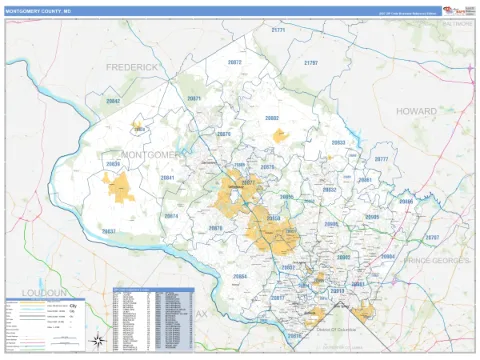Viewport: 480px width, 360px height.
Task: Select ZIP code 20902 label
Action: 344,258
